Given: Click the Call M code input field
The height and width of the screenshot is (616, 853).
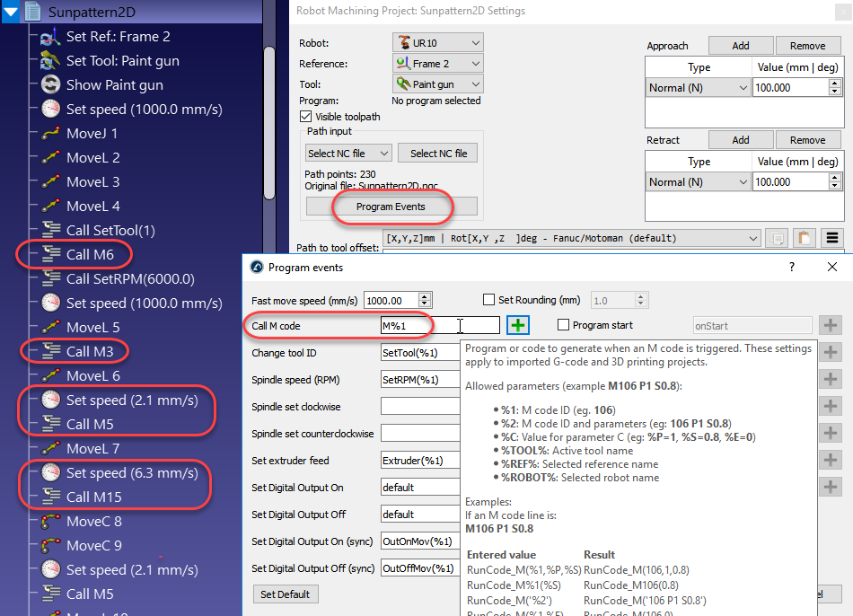Looking at the screenshot, I should (440, 326).
